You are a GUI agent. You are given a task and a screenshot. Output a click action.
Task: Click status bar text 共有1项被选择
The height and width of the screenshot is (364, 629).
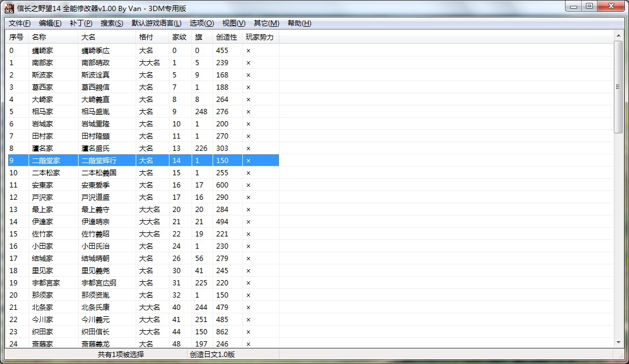(x=121, y=354)
